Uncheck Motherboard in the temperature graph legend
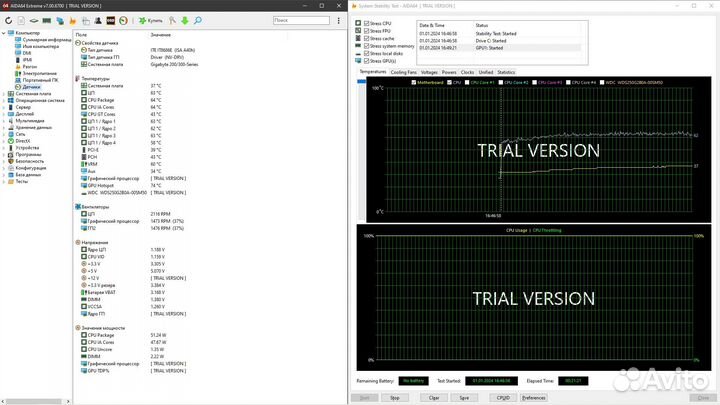This screenshot has height=405, width=720. (x=414, y=83)
